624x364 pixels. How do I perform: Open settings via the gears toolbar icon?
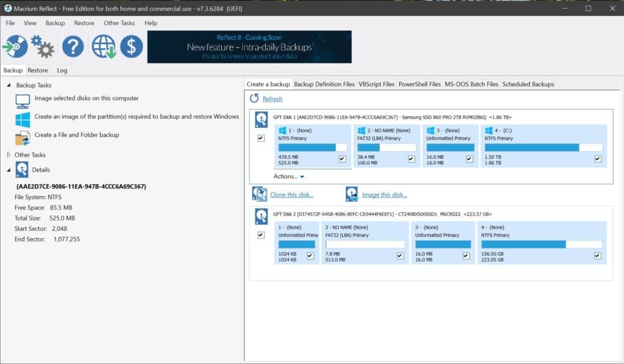coord(43,46)
